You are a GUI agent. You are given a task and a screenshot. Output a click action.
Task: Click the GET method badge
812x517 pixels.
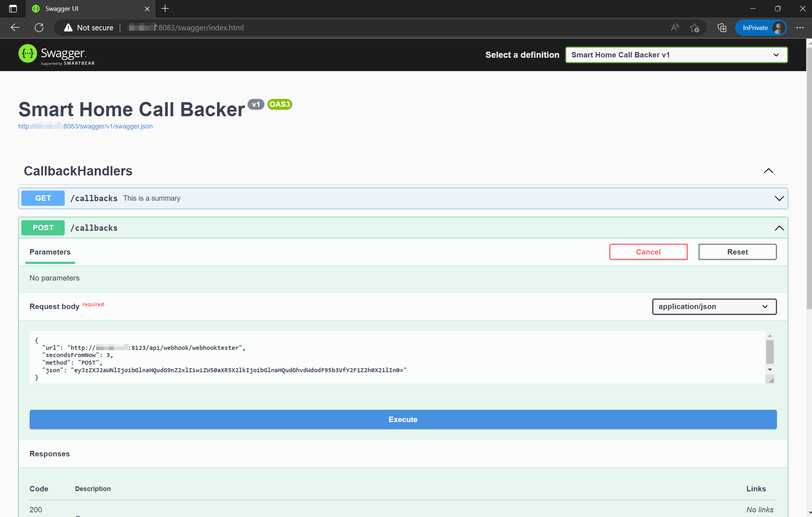(x=43, y=198)
